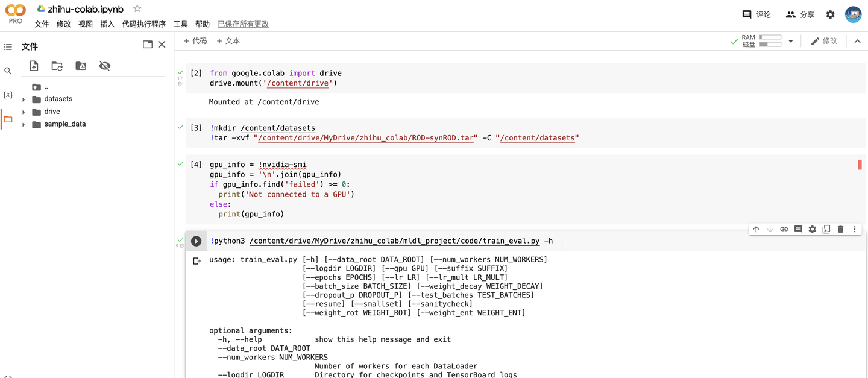Image resolution: width=868 pixels, height=378 pixels.
Task: Add a comment on the cell
Action: 798,229
